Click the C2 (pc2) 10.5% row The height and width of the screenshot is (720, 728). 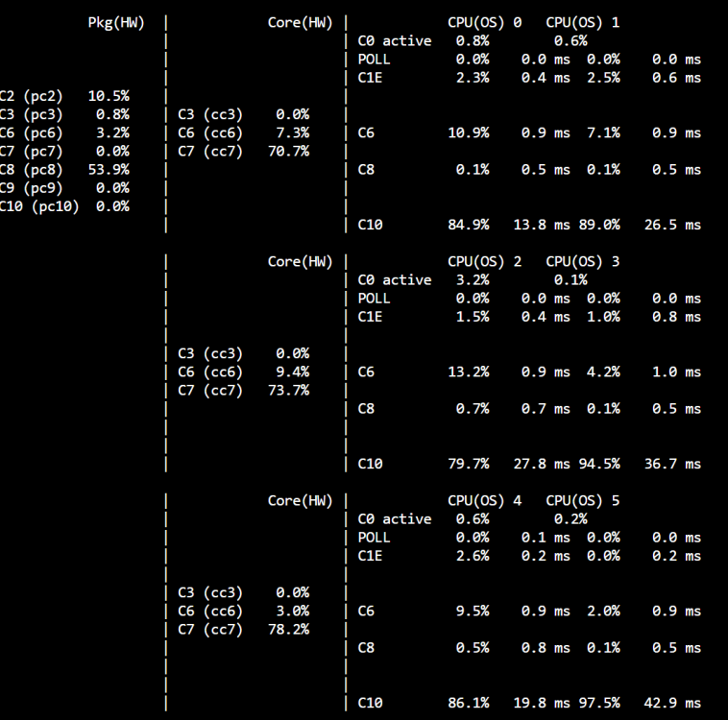(64, 96)
